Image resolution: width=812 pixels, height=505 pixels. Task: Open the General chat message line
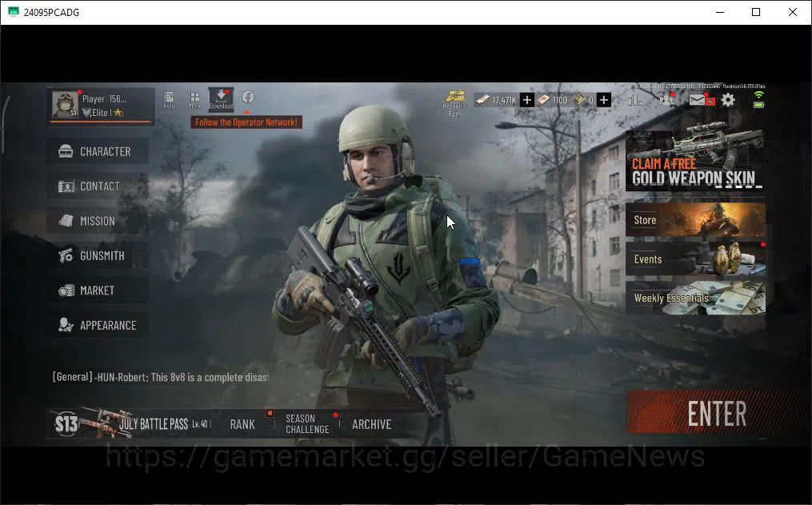161,377
